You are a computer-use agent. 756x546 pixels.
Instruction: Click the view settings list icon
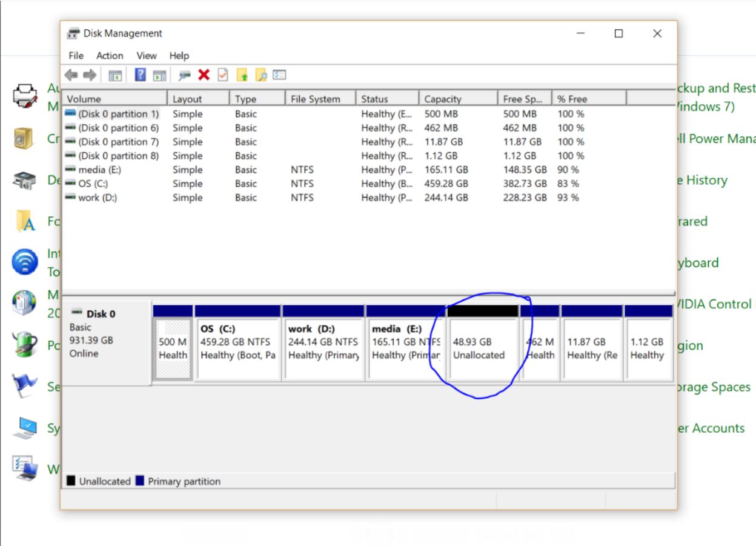point(279,75)
